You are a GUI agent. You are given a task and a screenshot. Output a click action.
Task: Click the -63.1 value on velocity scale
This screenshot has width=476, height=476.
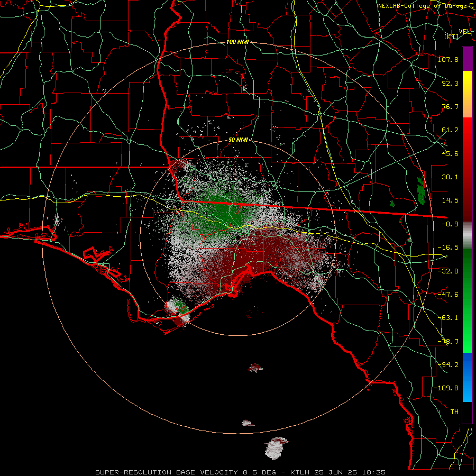tap(448, 318)
